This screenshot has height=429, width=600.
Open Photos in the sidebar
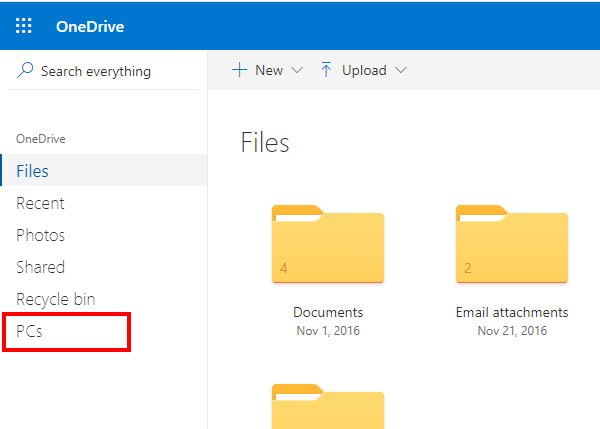pyautogui.click(x=41, y=235)
